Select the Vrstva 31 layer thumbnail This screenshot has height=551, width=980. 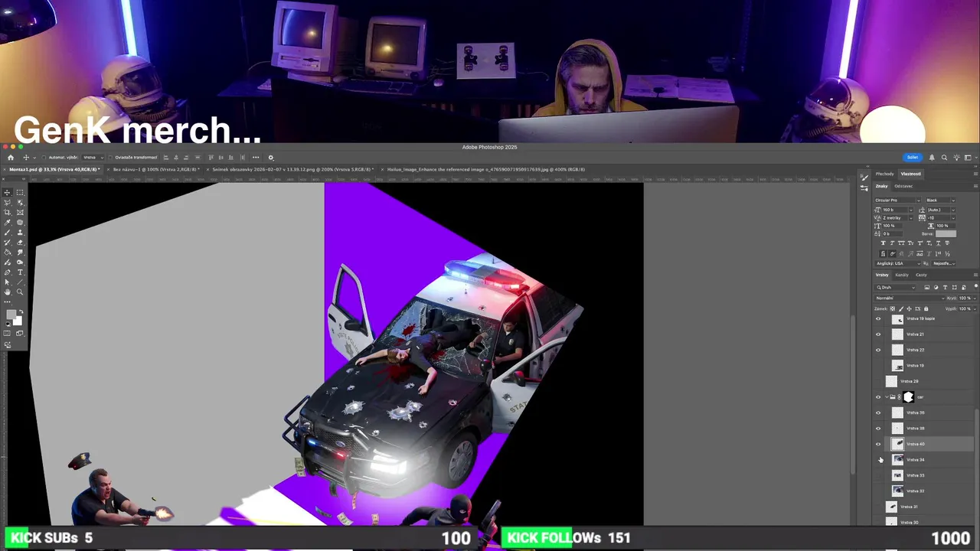[891, 507]
